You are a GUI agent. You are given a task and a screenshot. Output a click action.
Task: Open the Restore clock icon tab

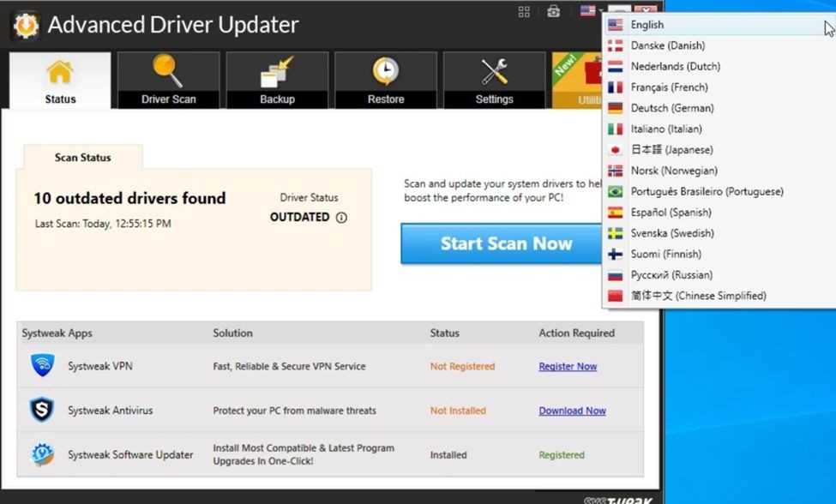(x=386, y=80)
